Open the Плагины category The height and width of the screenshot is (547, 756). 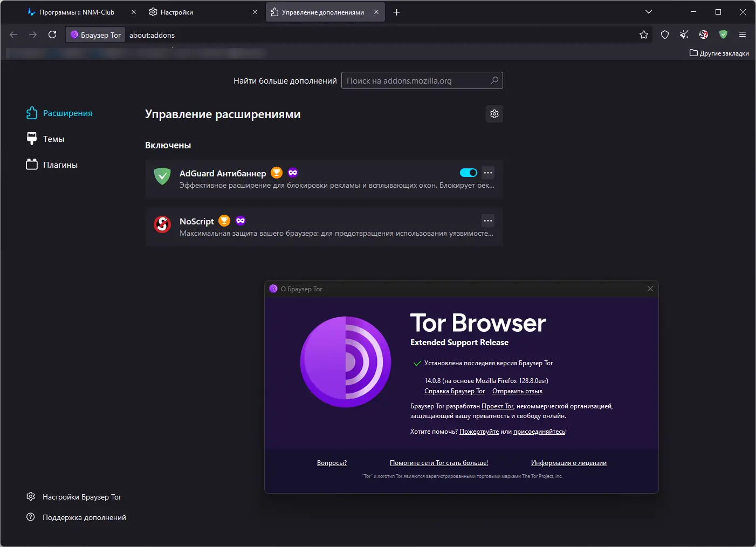click(x=52, y=165)
